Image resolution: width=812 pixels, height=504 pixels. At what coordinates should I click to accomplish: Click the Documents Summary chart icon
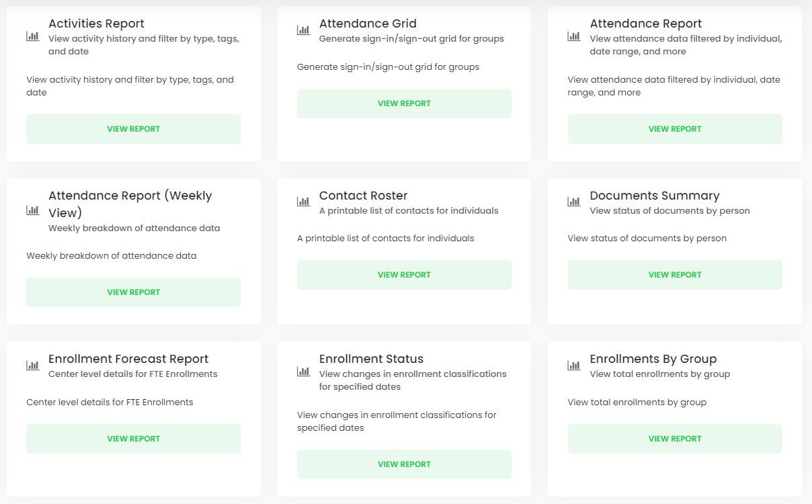click(x=574, y=202)
